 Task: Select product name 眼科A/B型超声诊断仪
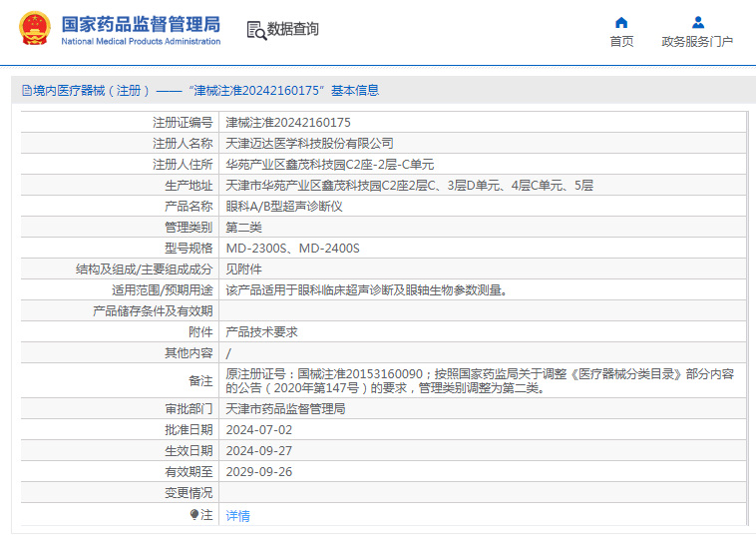tap(284, 207)
